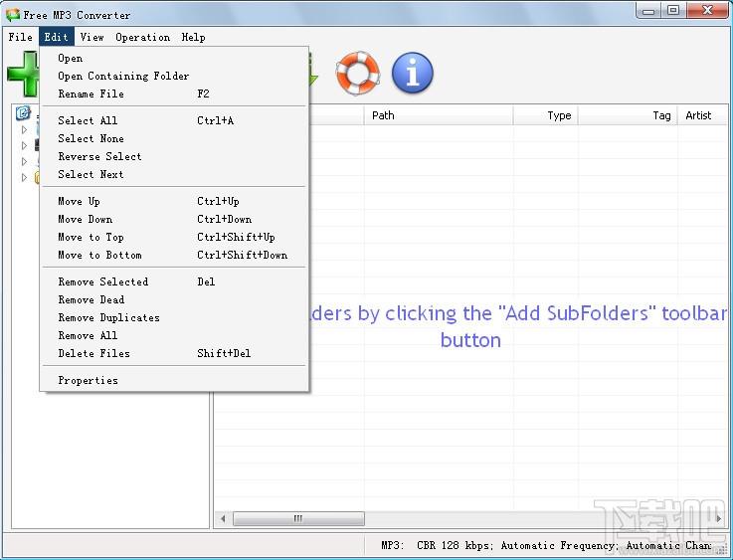Expand the second tree node arrow
The image size is (733, 560).
(x=24, y=145)
